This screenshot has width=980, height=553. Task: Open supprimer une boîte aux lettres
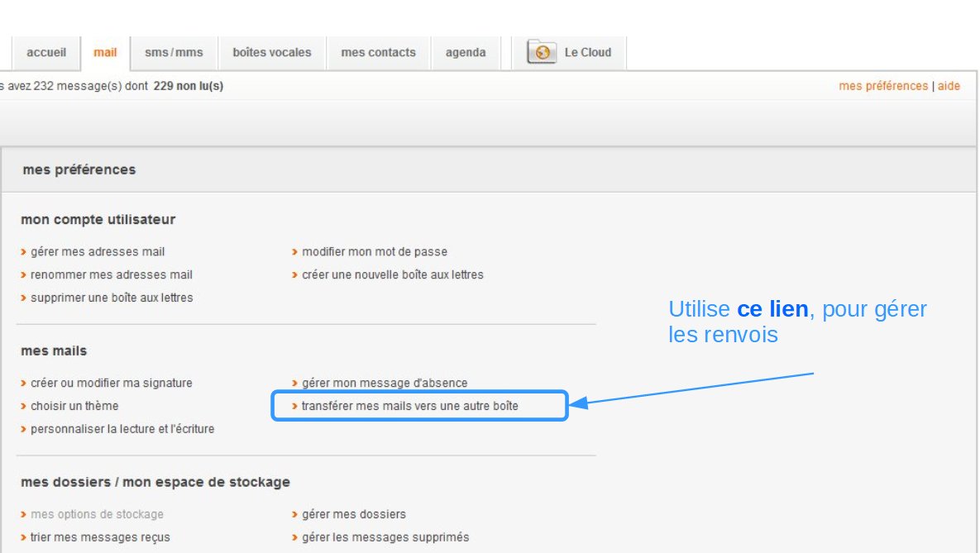click(x=112, y=298)
